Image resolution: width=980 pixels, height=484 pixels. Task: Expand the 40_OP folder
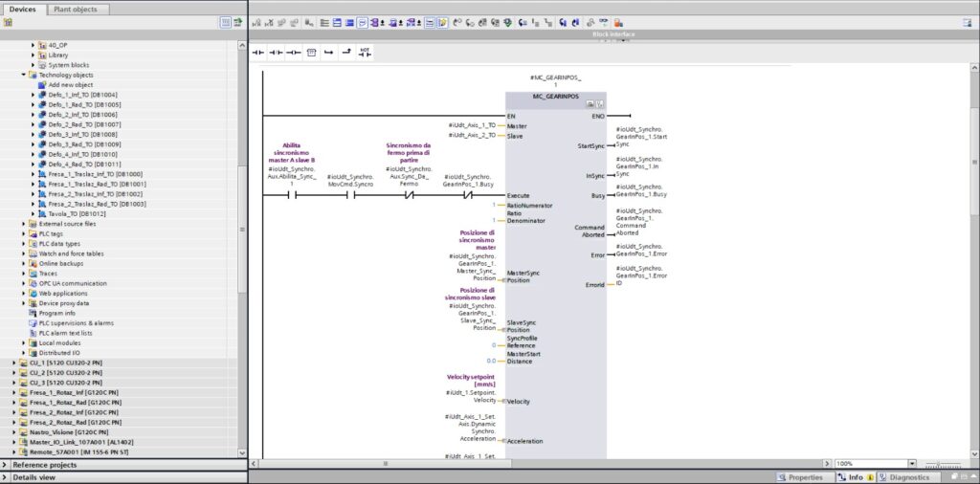33,45
